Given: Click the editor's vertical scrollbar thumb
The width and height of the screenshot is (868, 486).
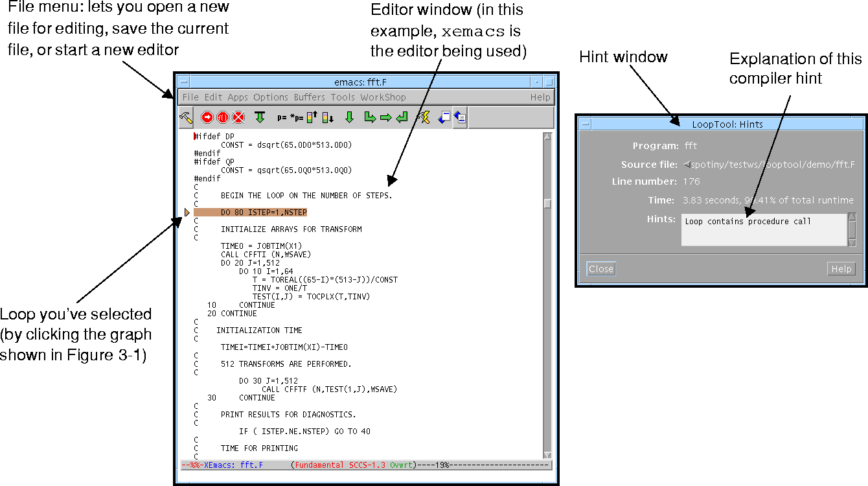Looking at the screenshot, I should (x=547, y=203).
